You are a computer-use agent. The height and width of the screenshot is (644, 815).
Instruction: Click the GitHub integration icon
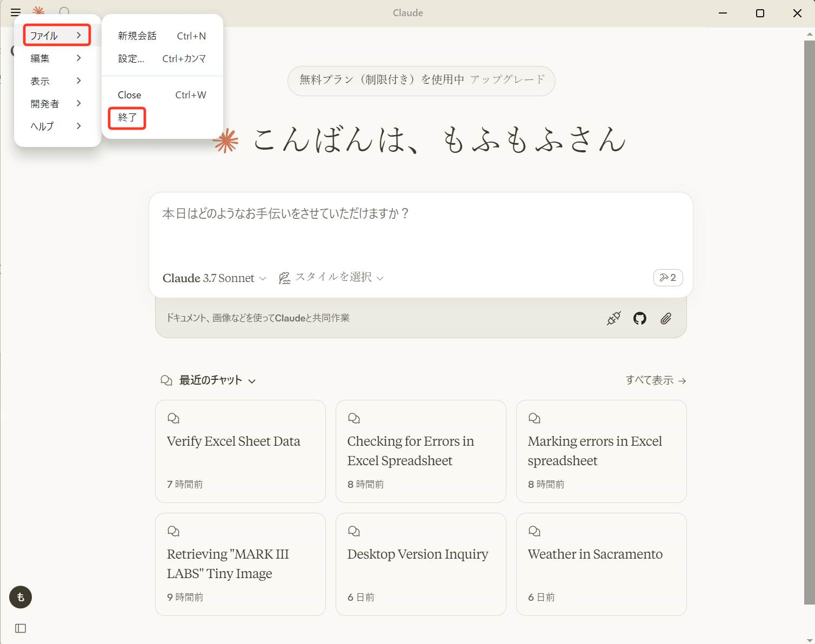coord(639,318)
